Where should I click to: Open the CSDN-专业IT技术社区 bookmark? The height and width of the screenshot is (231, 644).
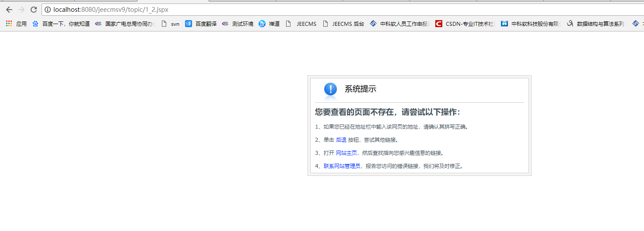[465, 24]
